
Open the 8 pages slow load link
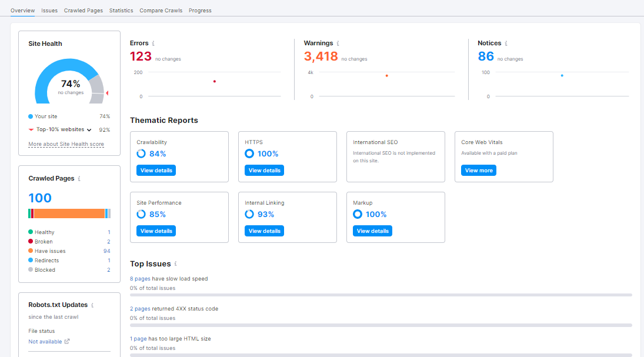point(140,279)
